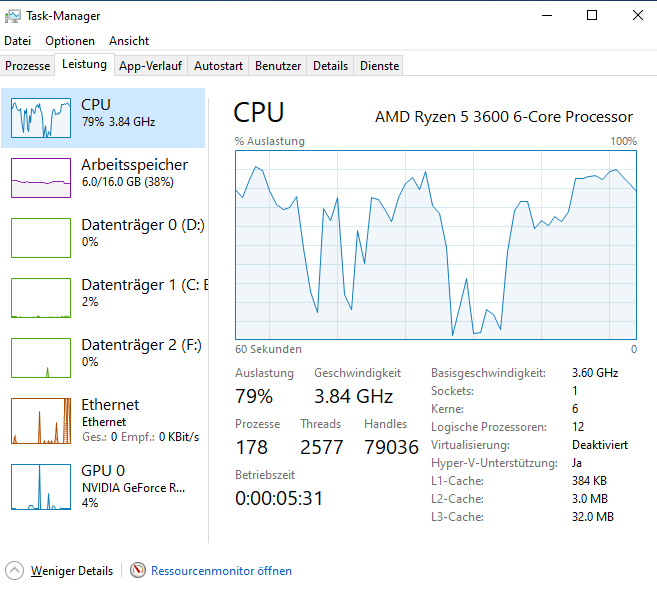Screen dimensions: 657x594
Task: Open the Arbeitsspeicher memory graph thumbnail
Action: coord(41,178)
